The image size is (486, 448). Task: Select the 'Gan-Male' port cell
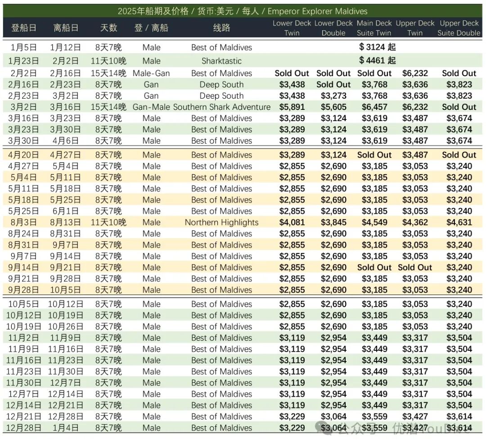pos(151,107)
